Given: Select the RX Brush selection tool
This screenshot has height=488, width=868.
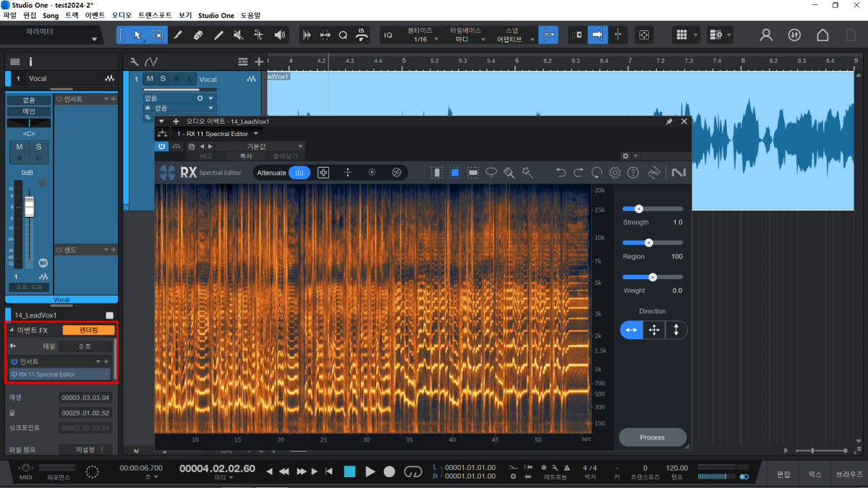Looking at the screenshot, I should (509, 173).
